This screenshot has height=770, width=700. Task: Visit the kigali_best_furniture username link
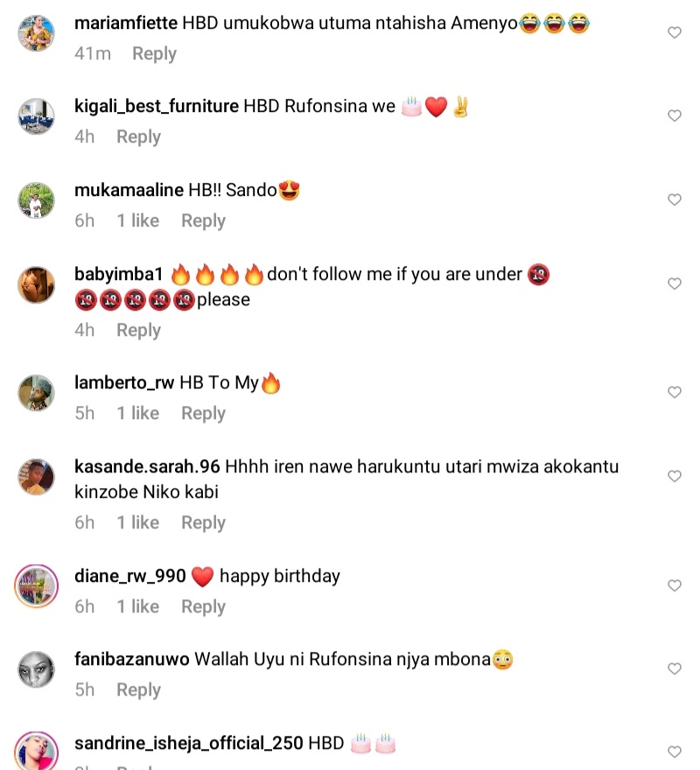tap(157, 107)
